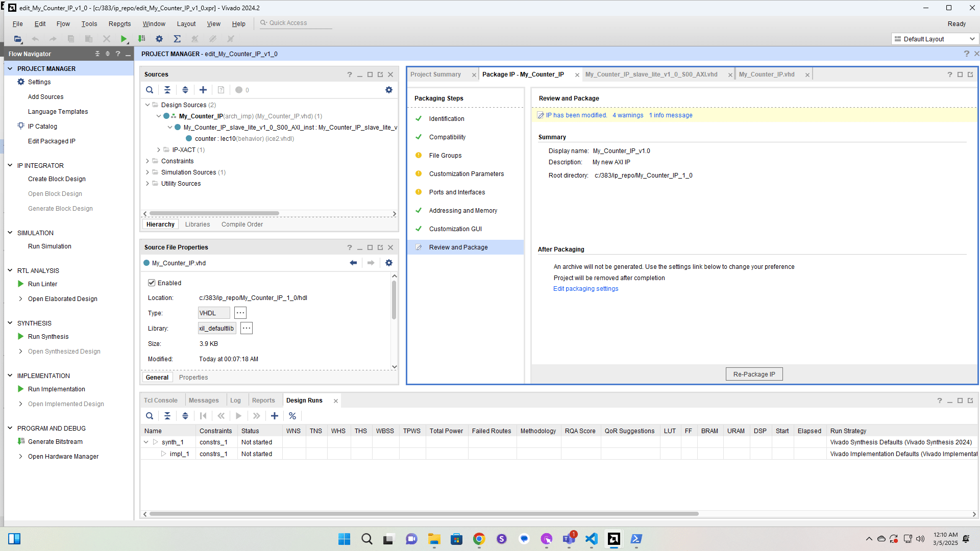Open the Default Layout dropdown

point(935,39)
